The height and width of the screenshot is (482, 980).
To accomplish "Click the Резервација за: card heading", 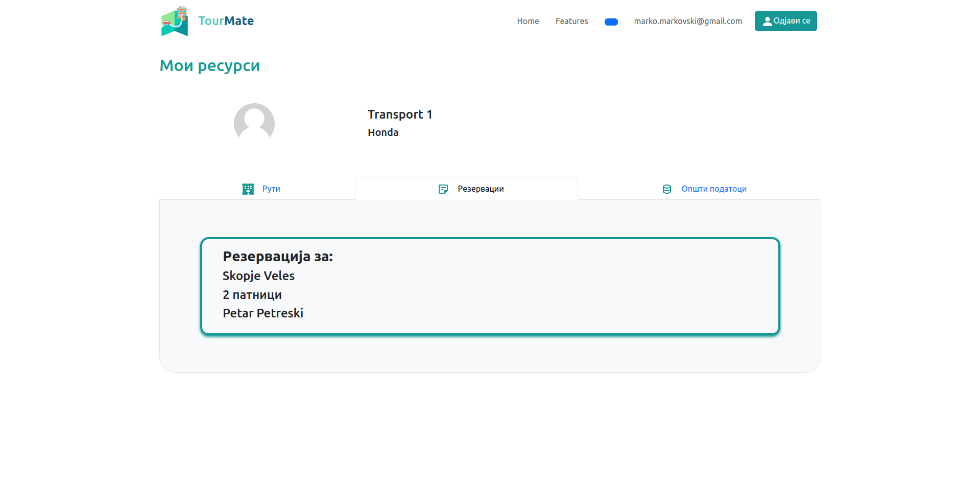I will (277, 257).
